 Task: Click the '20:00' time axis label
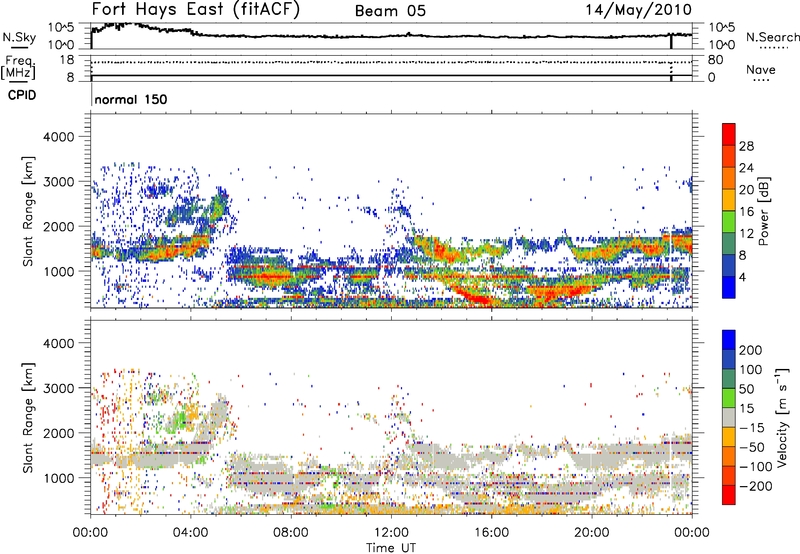[x=591, y=533]
